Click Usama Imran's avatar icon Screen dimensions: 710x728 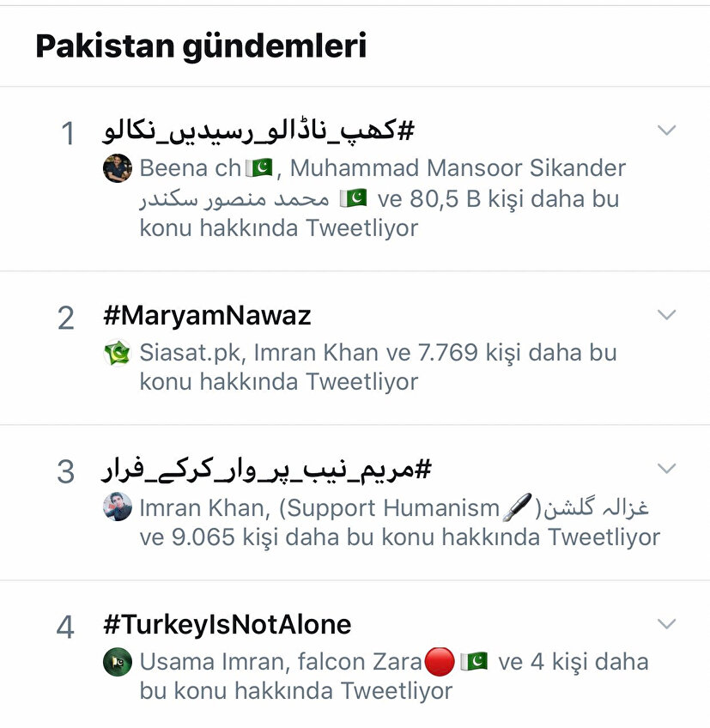coord(117,662)
